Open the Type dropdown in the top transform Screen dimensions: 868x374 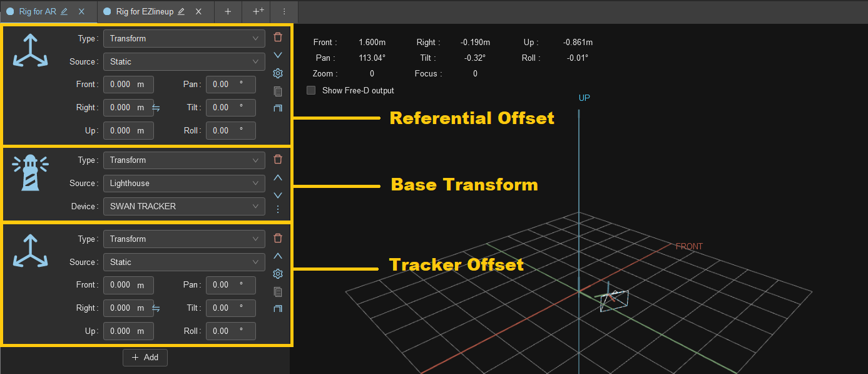[x=184, y=39]
